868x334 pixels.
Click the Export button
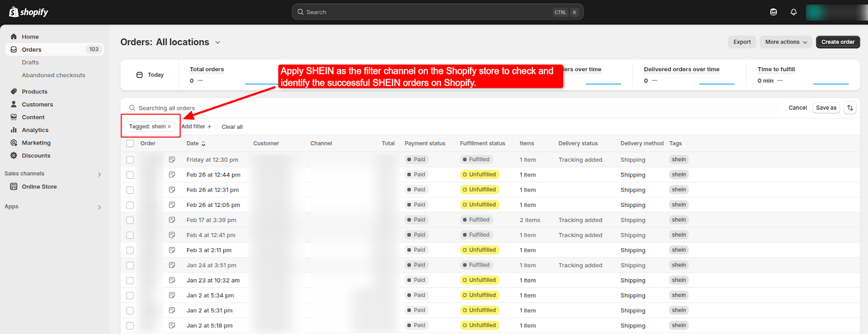point(742,42)
